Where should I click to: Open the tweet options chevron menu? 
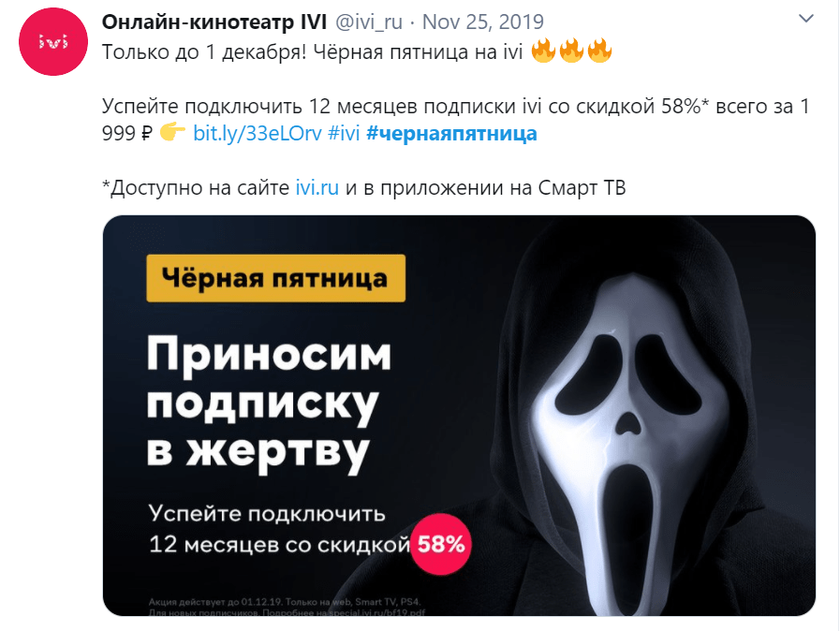[x=805, y=19]
